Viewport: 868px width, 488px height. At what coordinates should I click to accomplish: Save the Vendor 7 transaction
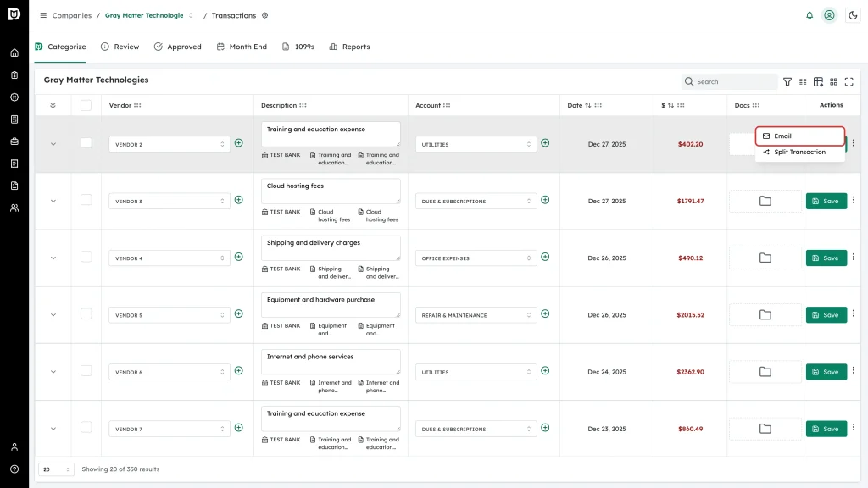coord(826,429)
